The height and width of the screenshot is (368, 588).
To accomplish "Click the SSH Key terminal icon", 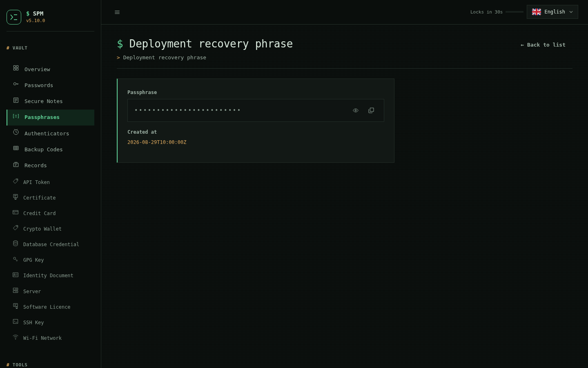I will pos(16,321).
